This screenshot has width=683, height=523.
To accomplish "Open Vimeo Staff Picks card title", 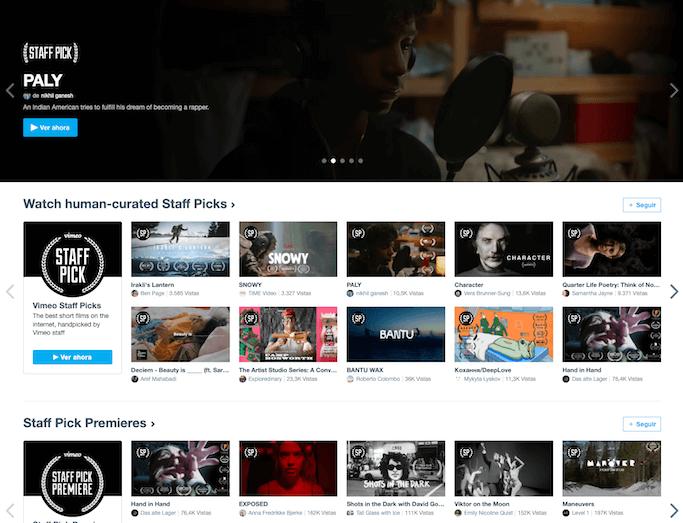I will 67,306.
